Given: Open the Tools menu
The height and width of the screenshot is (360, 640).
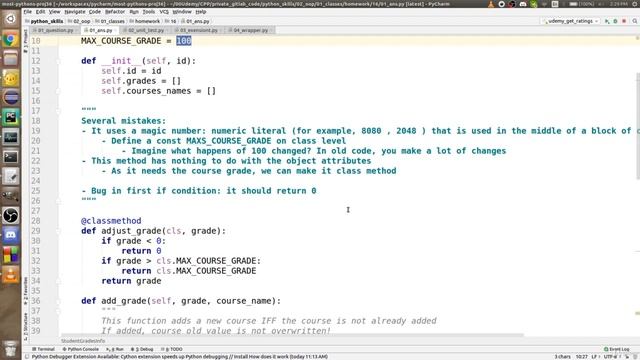Looking at the screenshot, I should pos(149,11).
